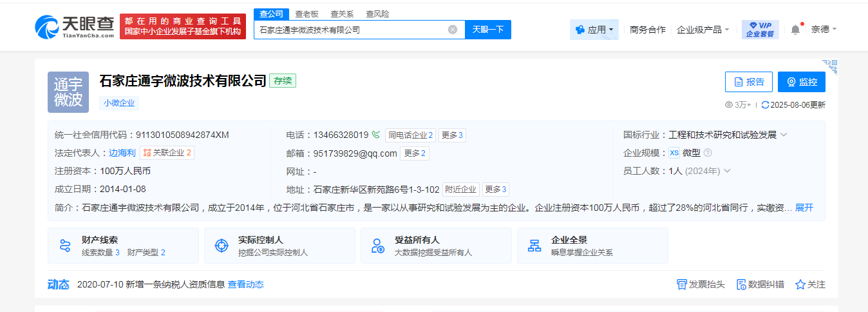The image size is (868, 312).
Task: Click the phone number 13466328019
Action: 341,135
